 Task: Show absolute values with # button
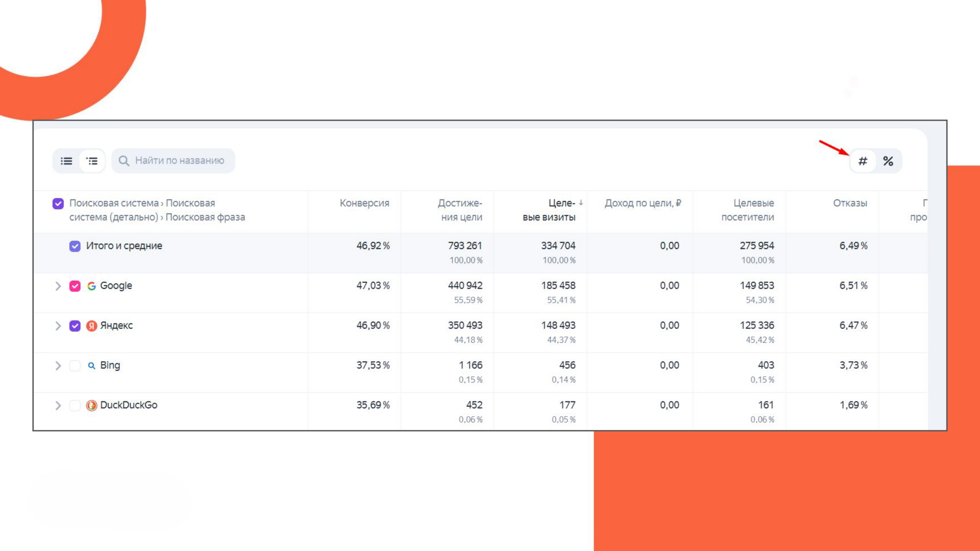(x=862, y=161)
